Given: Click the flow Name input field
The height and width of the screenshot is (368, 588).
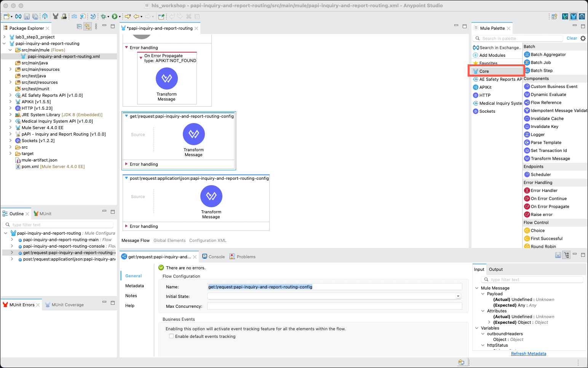Looking at the screenshot, I should click(334, 286).
